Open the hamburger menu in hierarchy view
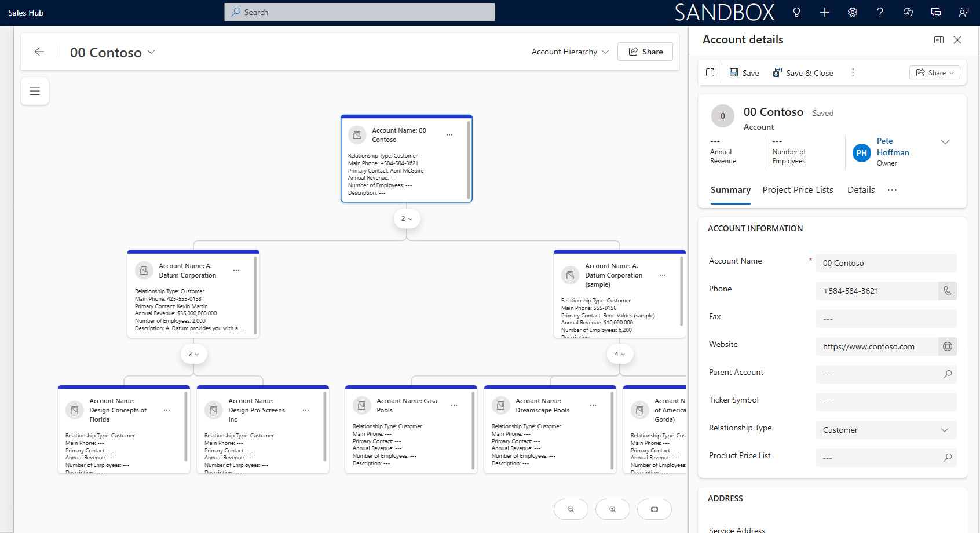 point(35,91)
